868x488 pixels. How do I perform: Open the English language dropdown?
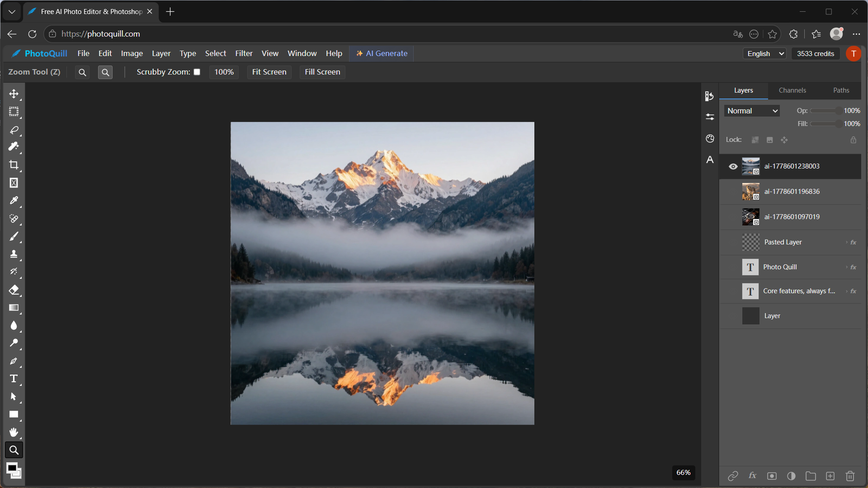(x=764, y=54)
